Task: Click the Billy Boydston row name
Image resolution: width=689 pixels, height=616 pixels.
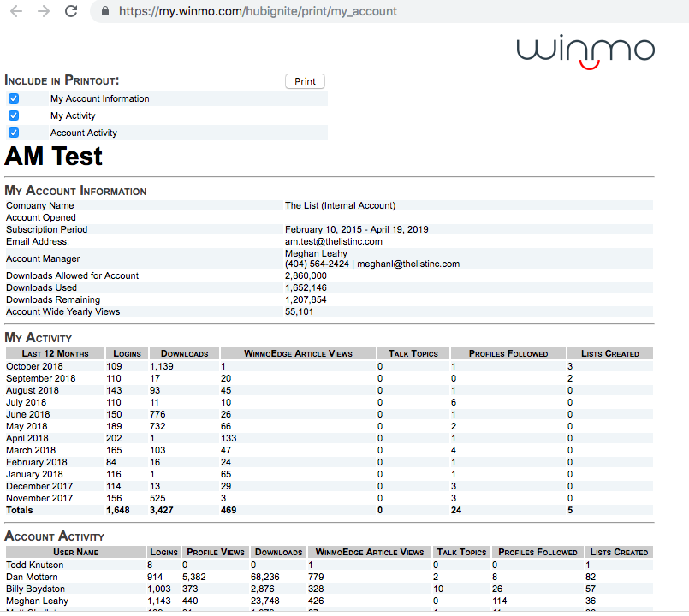Action: coord(36,589)
